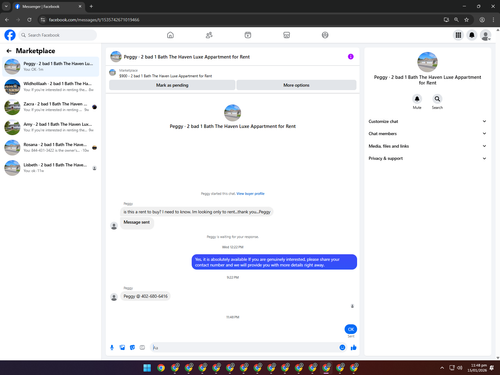Show hidden system tray icons
500x375 pixels.
[442, 368]
